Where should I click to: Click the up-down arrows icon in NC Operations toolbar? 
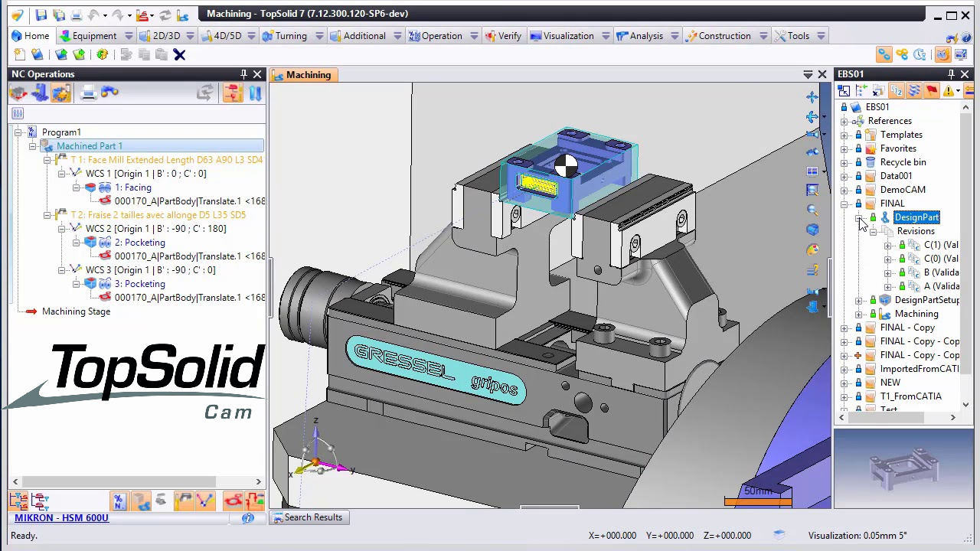coord(255,93)
